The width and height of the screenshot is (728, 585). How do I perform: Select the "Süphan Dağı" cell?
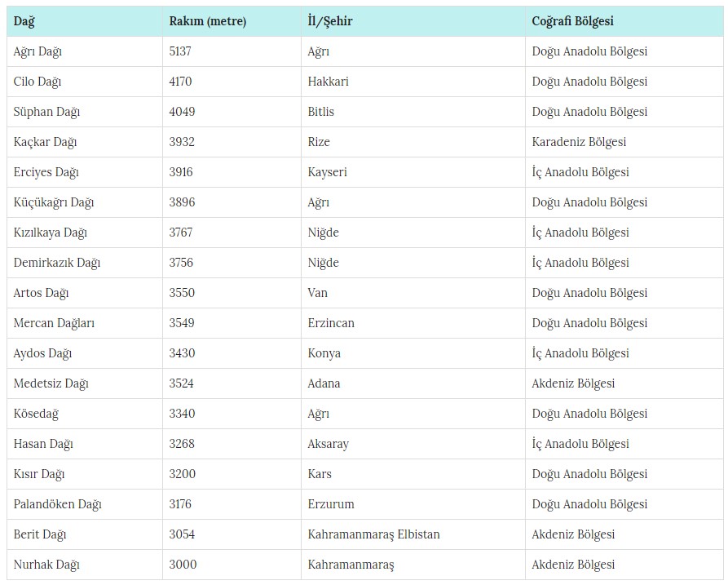pyautogui.click(x=46, y=112)
